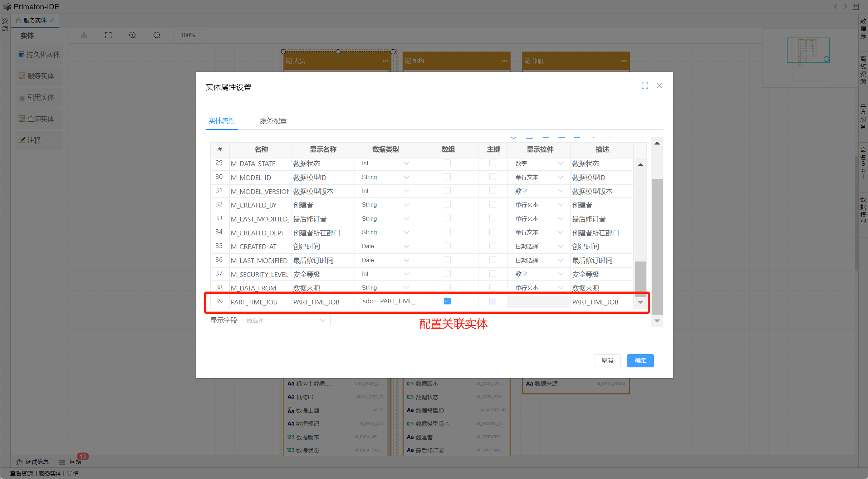This screenshot has width=868, height=479.
Task: Click the zoom-in magnifier toolbar icon
Action: tap(132, 35)
